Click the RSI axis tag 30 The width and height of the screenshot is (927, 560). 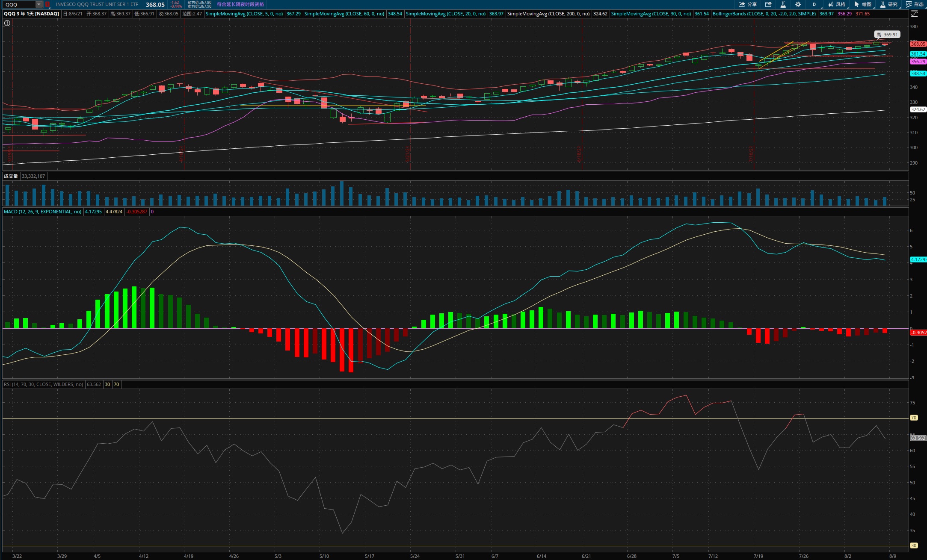click(x=914, y=545)
